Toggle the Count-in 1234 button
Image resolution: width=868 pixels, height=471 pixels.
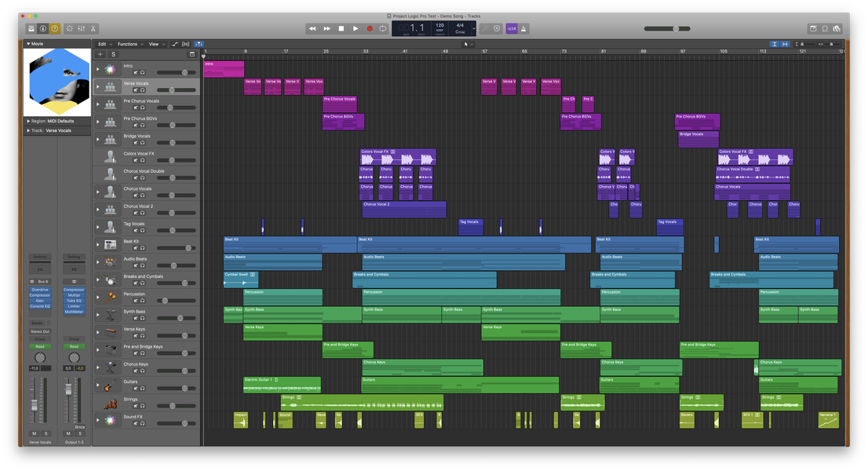(x=512, y=28)
